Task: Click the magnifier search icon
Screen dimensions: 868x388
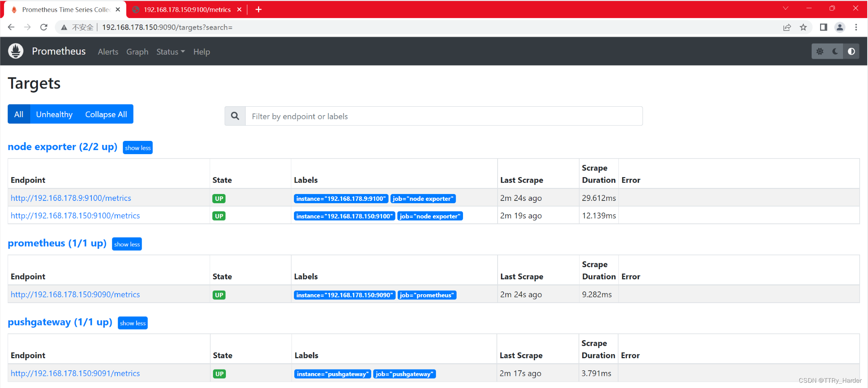Action: tap(235, 116)
